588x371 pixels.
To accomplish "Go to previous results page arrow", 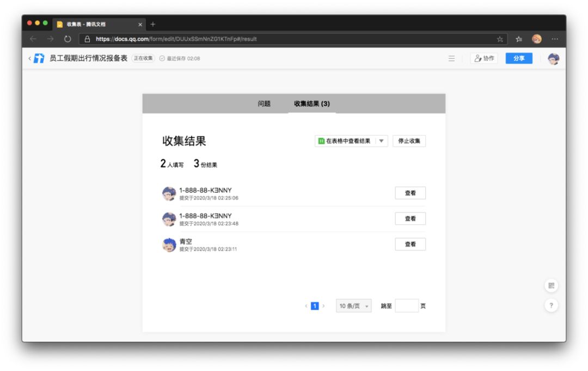I will (x=306, y=306).
